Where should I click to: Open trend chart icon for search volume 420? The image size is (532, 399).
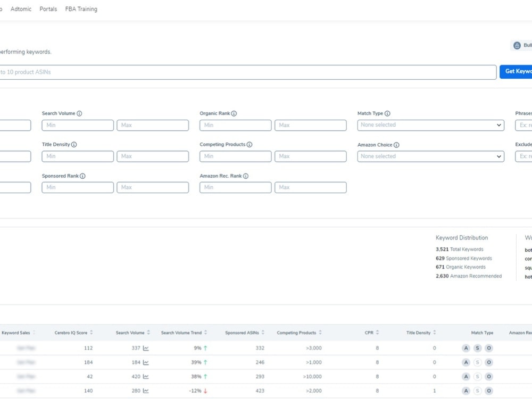[146, 377]
